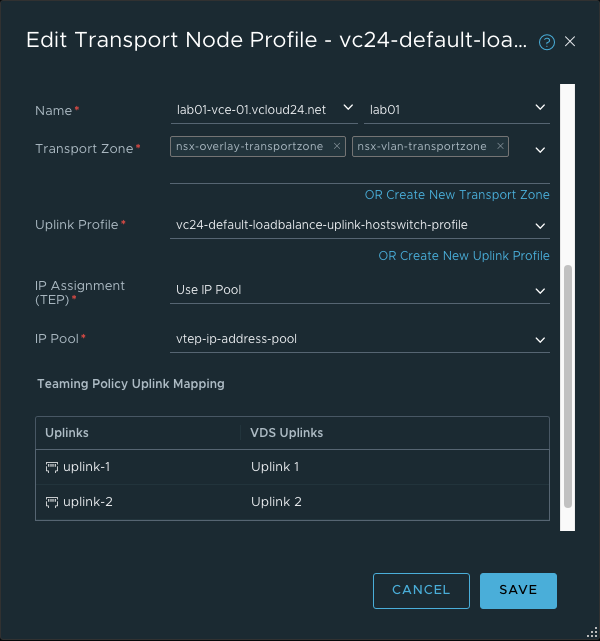Open the IP Pool dropdown

pyautogui.click(x=540, y=339)
